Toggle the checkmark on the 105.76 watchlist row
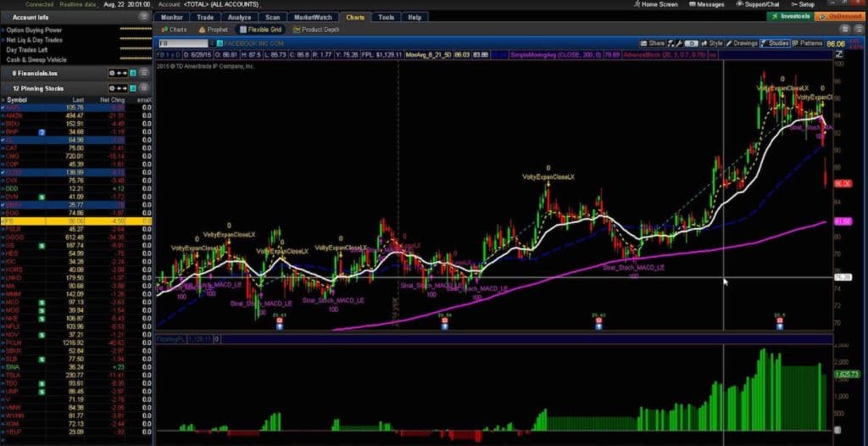Viewport: 868px width, 446px height. 3,108
